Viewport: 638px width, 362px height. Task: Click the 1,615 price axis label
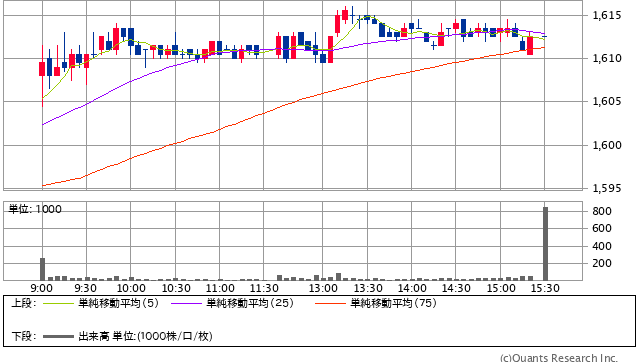tap(607, 15)
